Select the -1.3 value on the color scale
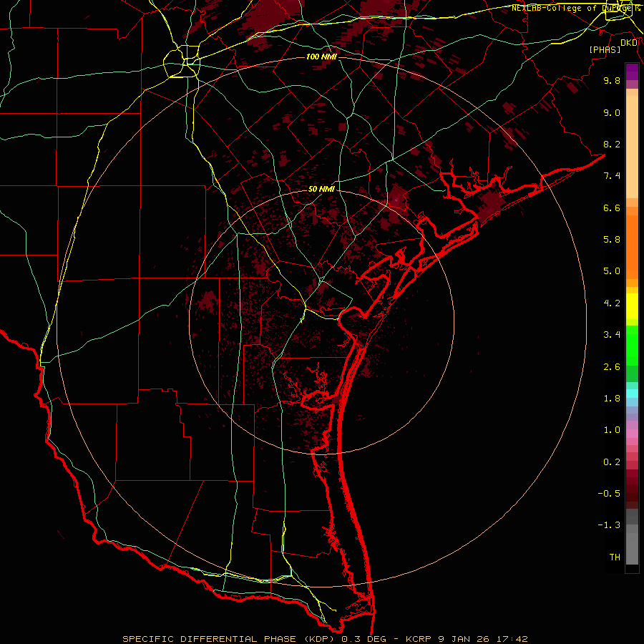 609,525
